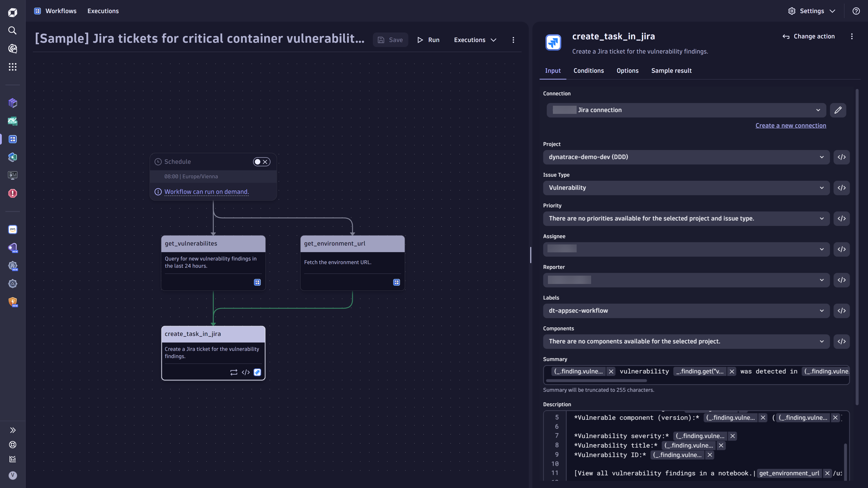This screenshot has height=488, width=868.
Task: Click the Change action button
Action: (808, 36)
